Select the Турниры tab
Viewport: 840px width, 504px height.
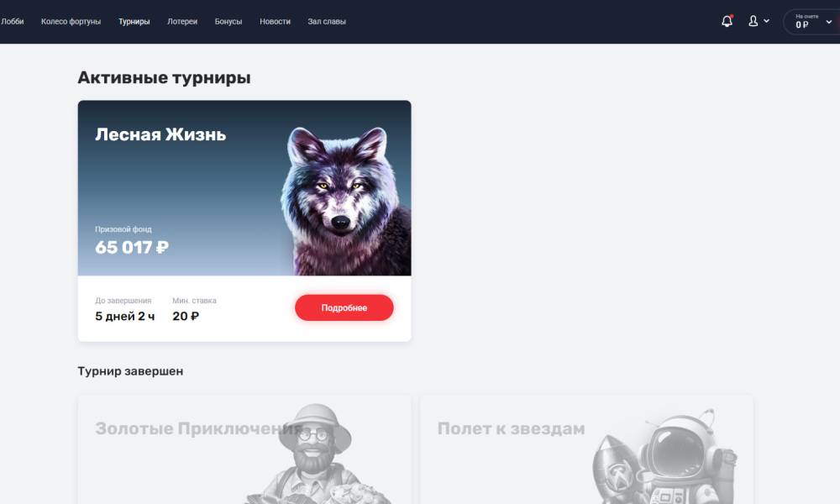tap(134, 22)
